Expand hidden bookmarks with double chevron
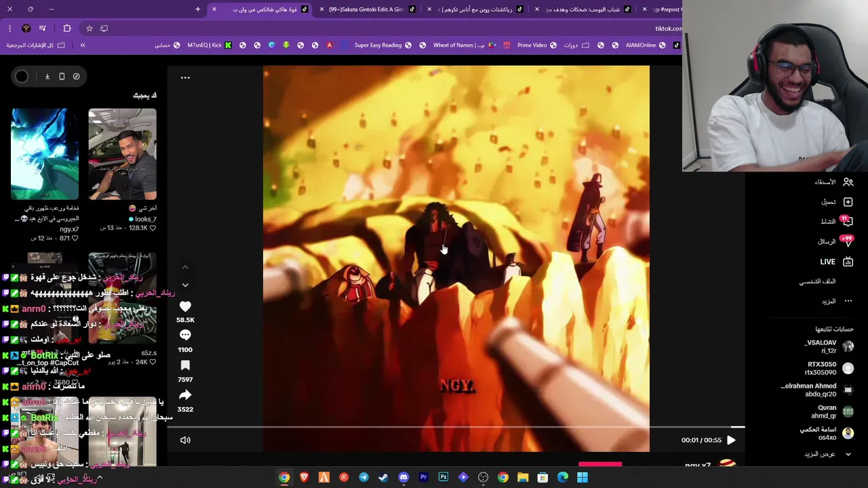The image size is (868, 488). [83, 45]
